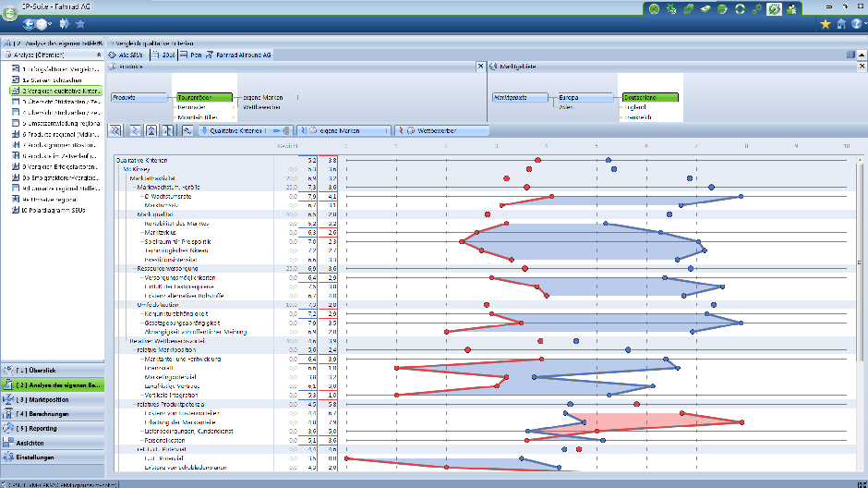868x488 pixels.
Task: Click the green chain links module icon
Action: [688, 9]
